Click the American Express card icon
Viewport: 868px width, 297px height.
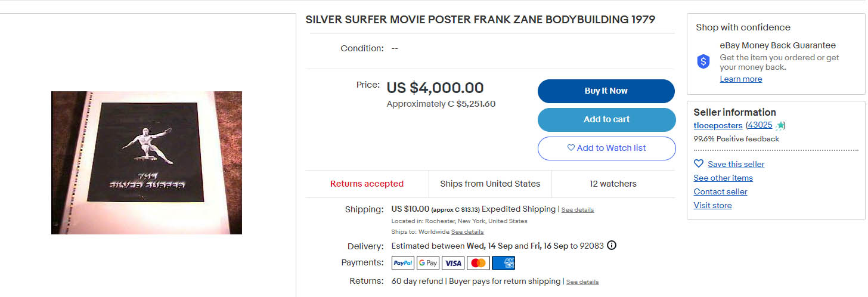coord(504,263)
